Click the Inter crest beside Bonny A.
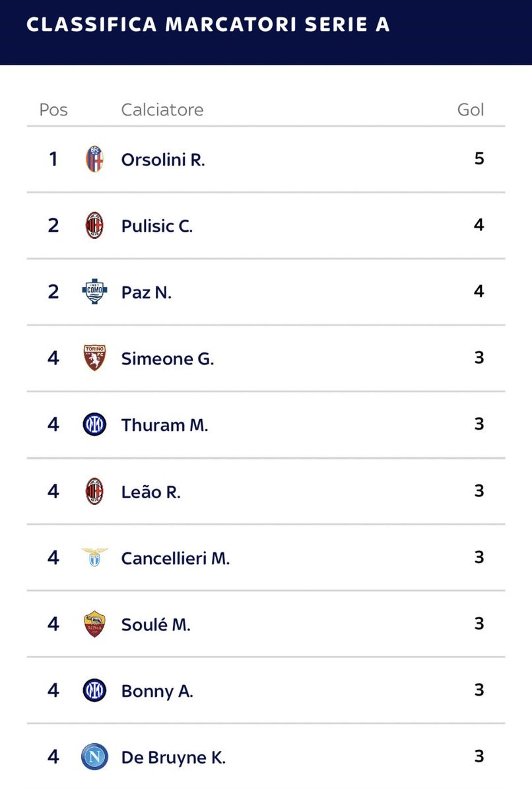Image resolution: width=532 pixels, height=792 pixels. (94, 690)
